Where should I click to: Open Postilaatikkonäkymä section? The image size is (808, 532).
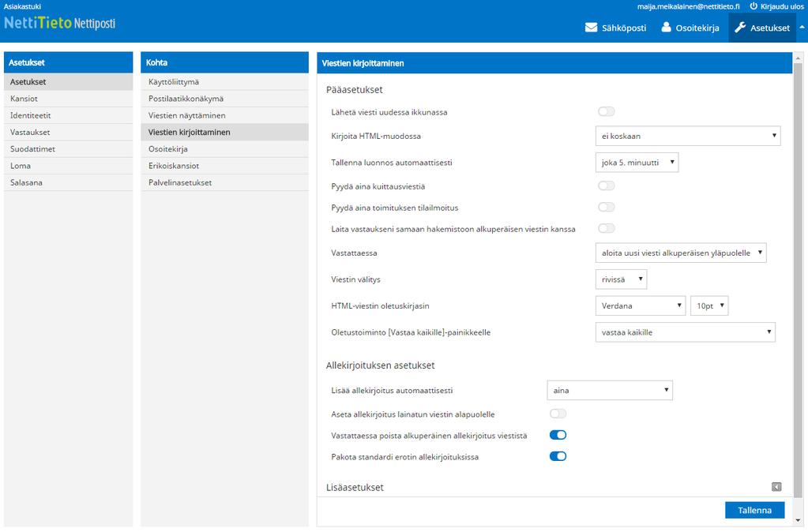coord(224,99)
